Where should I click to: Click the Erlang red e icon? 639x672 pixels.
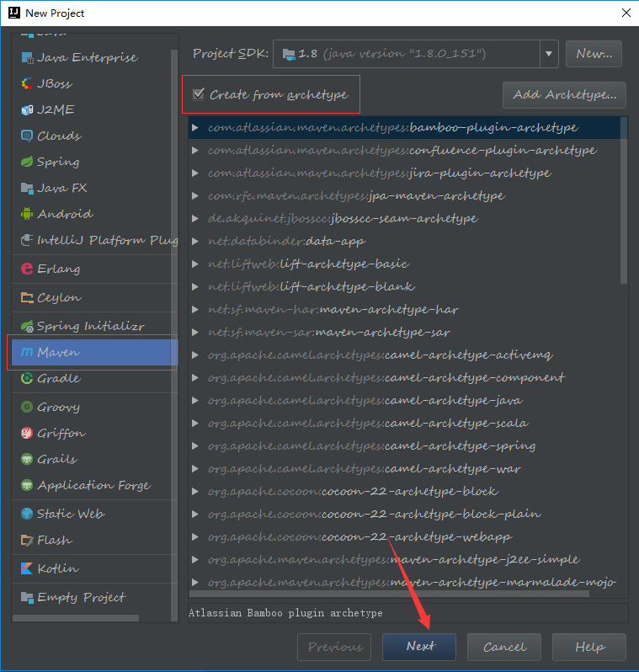coord(27,269)
